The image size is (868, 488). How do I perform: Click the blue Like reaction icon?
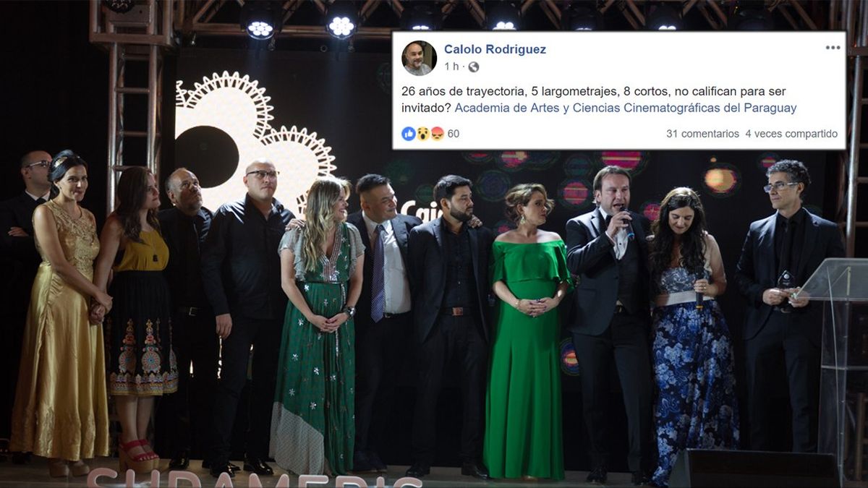click(x=409, y=134)
